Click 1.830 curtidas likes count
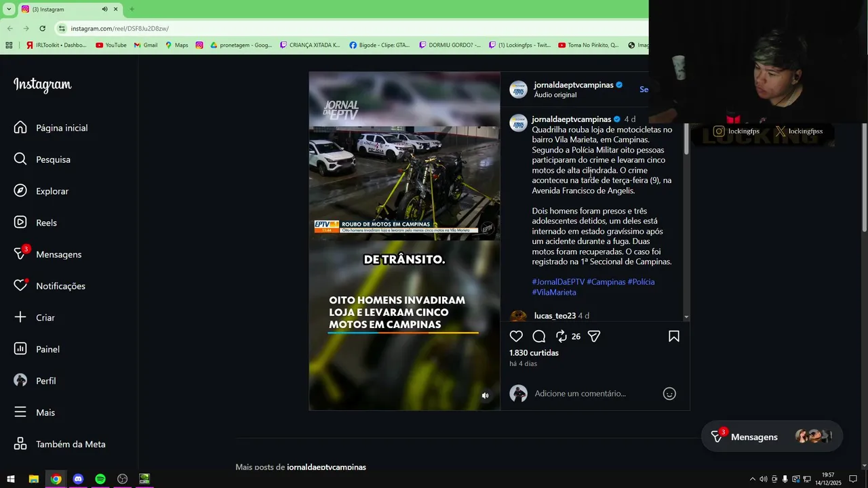The height and width of the screenshot is (488, 868). [534, 353]
